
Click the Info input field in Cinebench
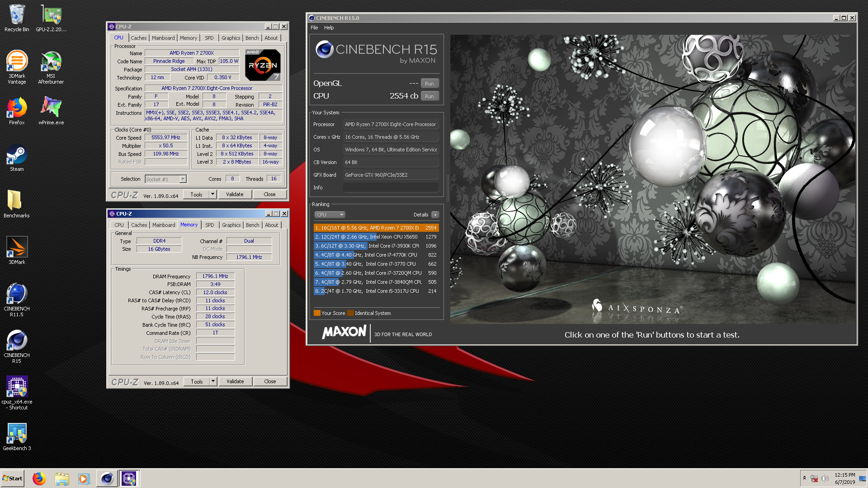391,188
